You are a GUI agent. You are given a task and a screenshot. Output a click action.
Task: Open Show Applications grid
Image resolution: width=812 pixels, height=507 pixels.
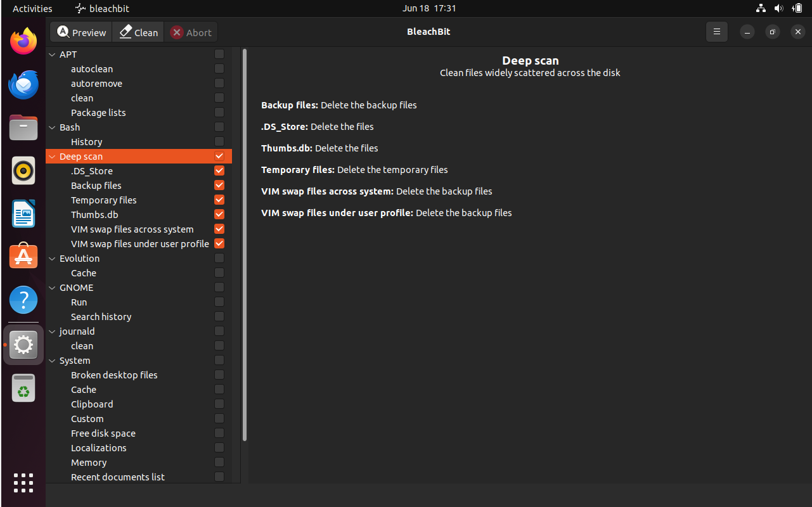[23, 483]
